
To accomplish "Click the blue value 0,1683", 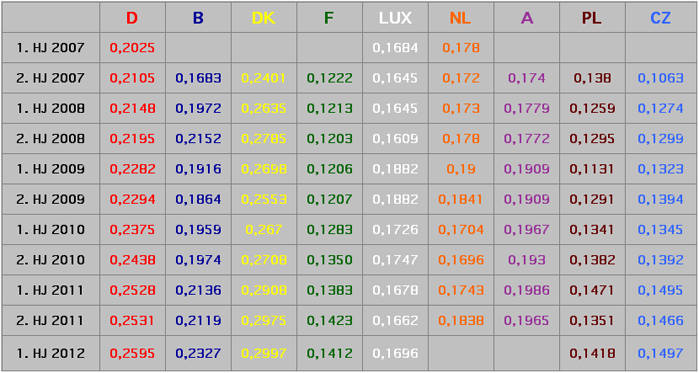I will point(198,78).
